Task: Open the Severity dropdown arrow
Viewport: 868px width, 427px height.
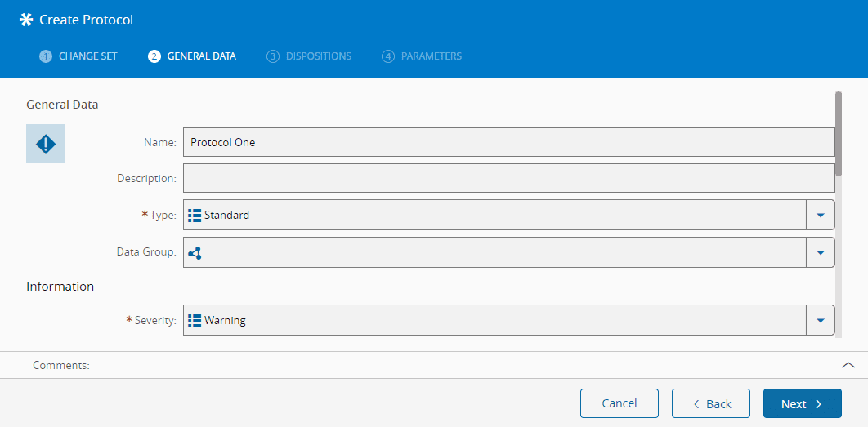Action: (x=821, y=321)
